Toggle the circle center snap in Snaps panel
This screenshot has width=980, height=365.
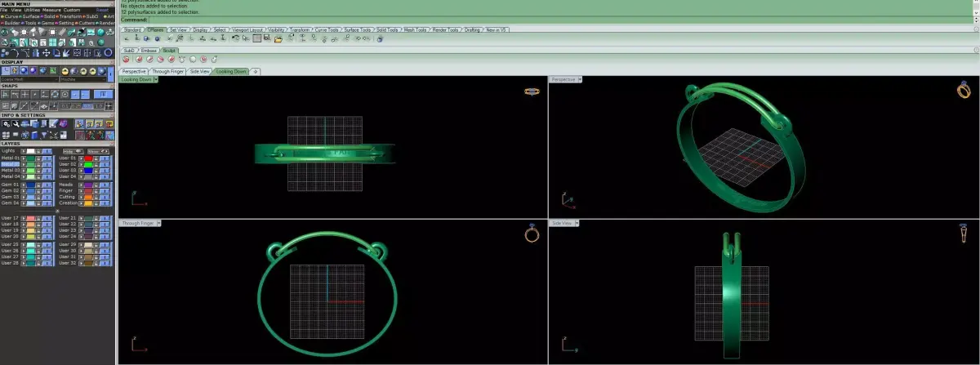tap(65, 95)
